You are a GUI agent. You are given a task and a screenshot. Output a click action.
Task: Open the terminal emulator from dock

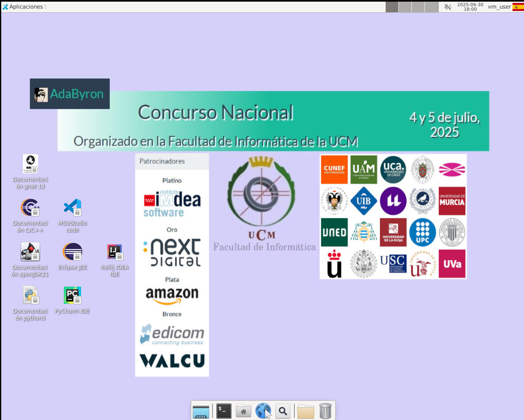pos(224,411)
